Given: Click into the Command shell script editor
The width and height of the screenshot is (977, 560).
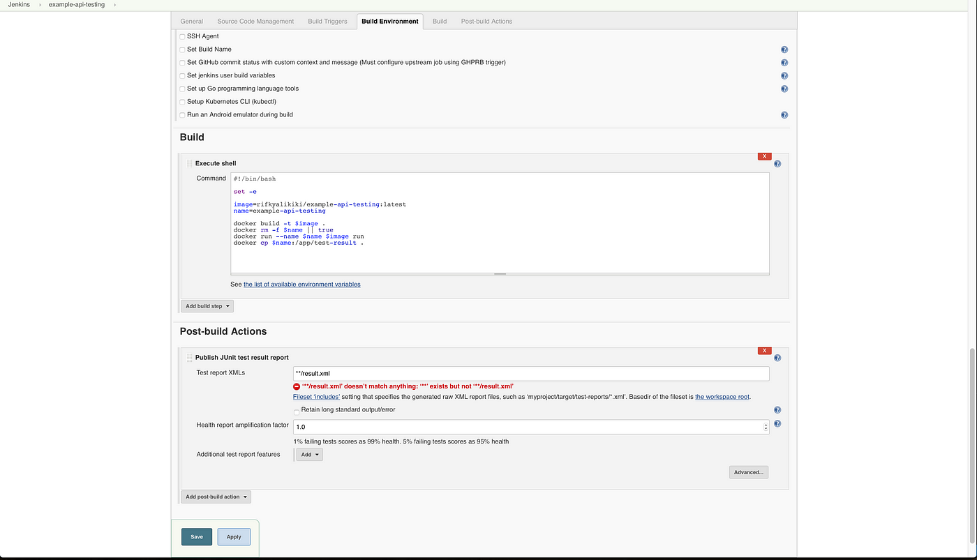Looking at the screenshot, I should coord(500,222).
